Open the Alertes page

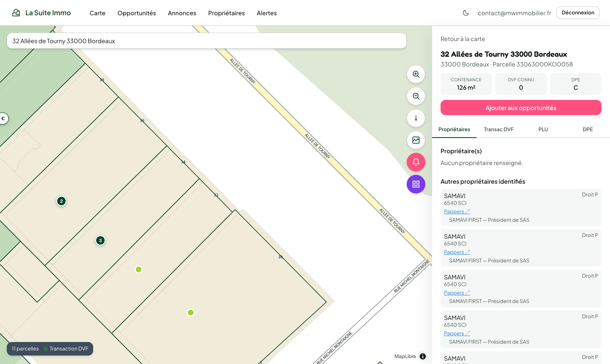tap(267, 13)
